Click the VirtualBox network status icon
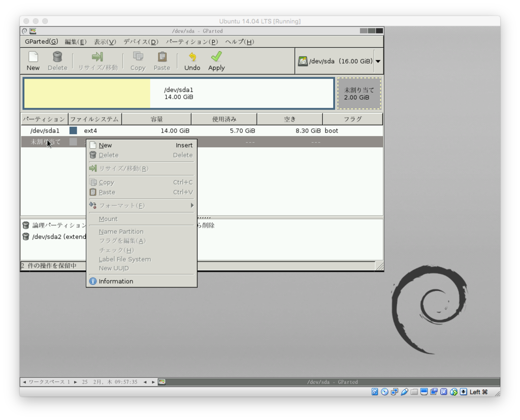Image resolution: width=520 pixels, height=420 pixels. (395, 392)
